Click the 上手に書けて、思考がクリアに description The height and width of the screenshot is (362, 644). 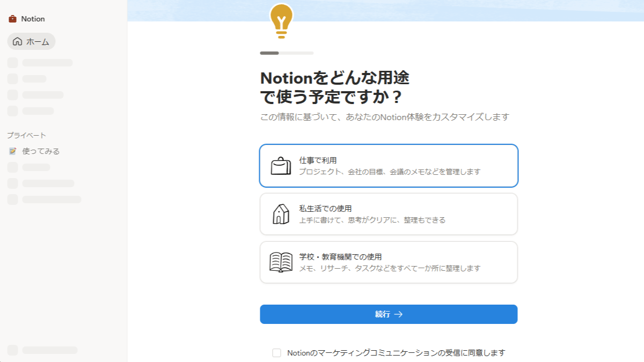[x=372, y=220]
